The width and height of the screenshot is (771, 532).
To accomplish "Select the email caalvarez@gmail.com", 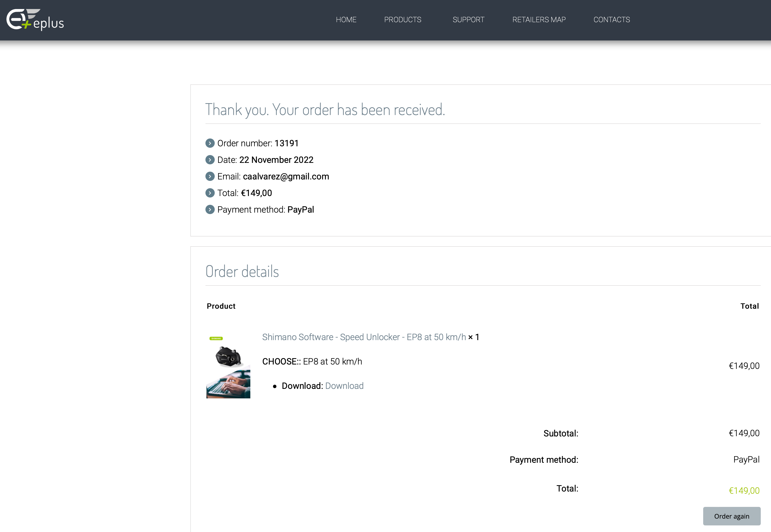I will (286, 176).
